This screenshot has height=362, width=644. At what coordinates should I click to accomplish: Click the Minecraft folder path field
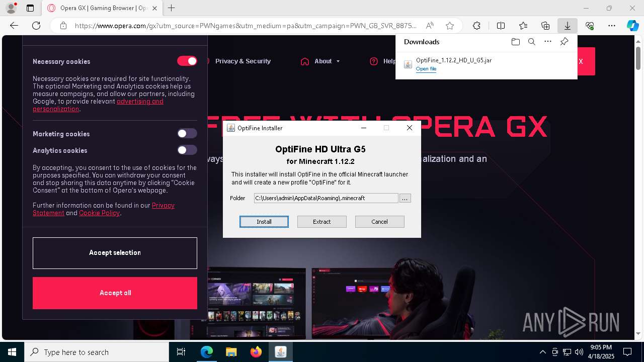point(326,198)
